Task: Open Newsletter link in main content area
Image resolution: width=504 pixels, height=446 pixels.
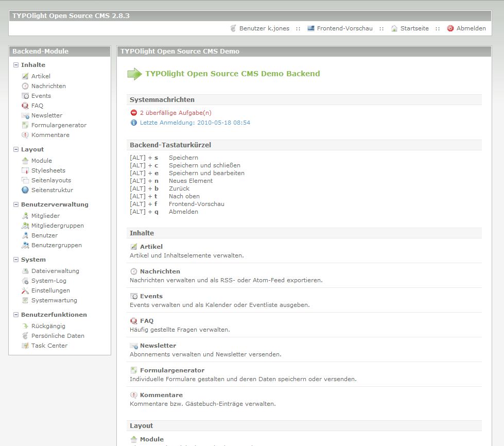Action: tap(158, 346)
